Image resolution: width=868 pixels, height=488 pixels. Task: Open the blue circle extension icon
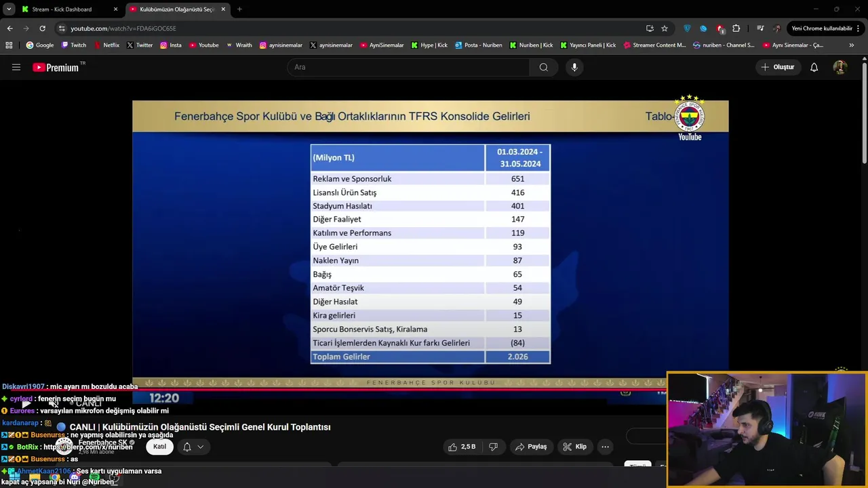[703, 28]
